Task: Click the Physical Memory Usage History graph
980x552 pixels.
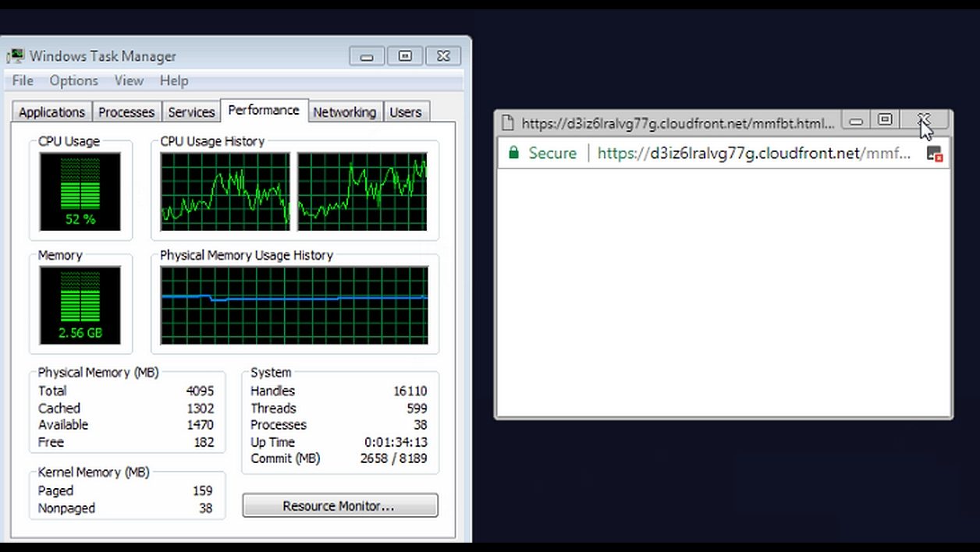Action: pos(294,306)
